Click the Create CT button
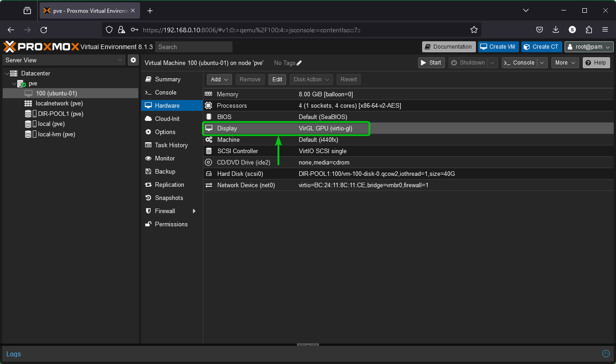The image size is (616, 364). 542,47
